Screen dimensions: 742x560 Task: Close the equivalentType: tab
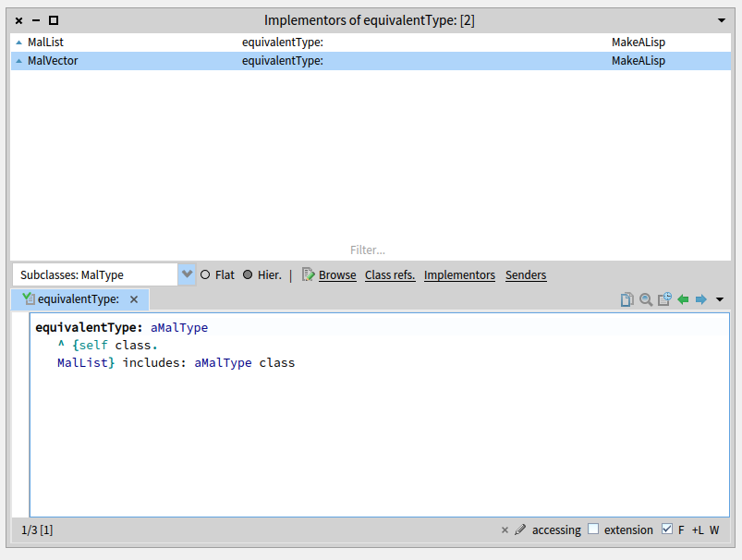[134, 299]
